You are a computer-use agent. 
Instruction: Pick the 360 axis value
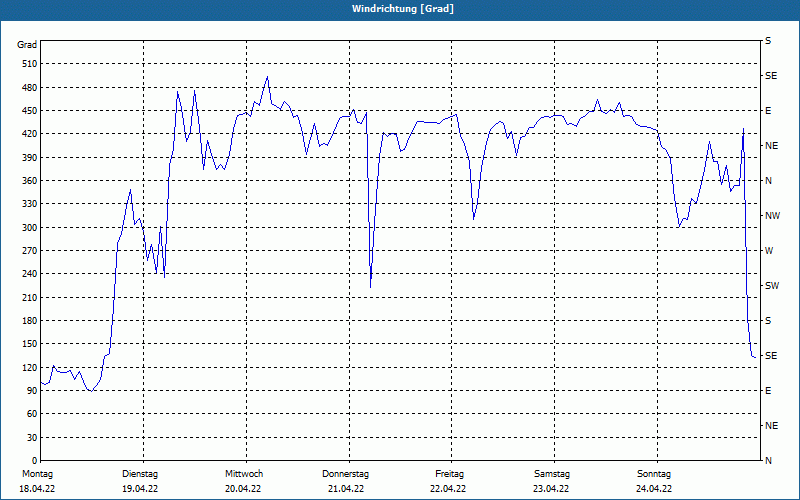pyautogui.click(x=30, y=181)
